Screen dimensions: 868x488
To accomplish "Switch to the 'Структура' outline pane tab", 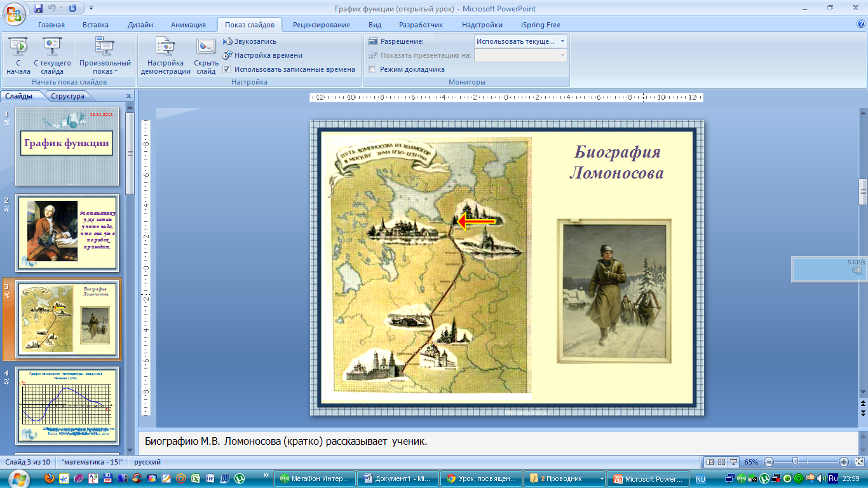I will point(68,96).
